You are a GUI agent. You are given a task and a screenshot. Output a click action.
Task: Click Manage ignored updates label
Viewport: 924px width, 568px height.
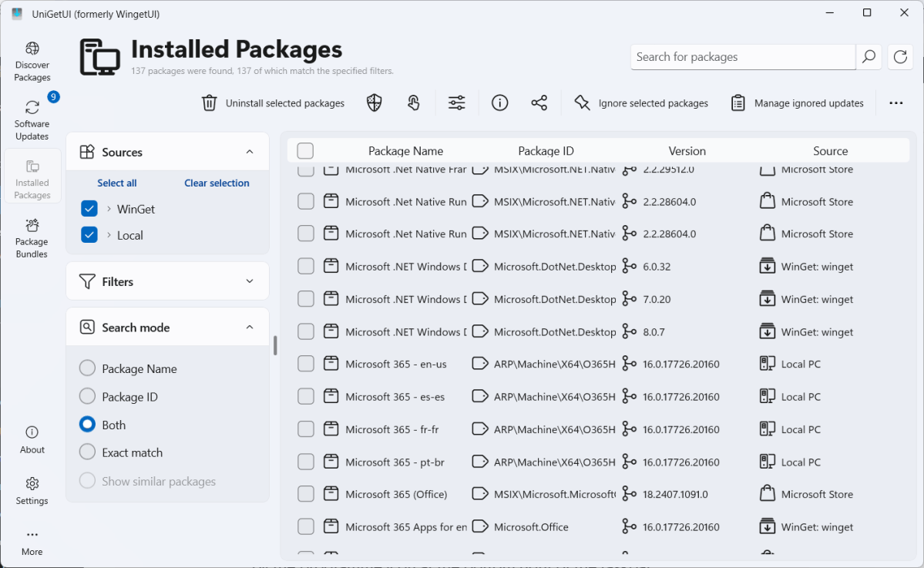pos(809,103)
